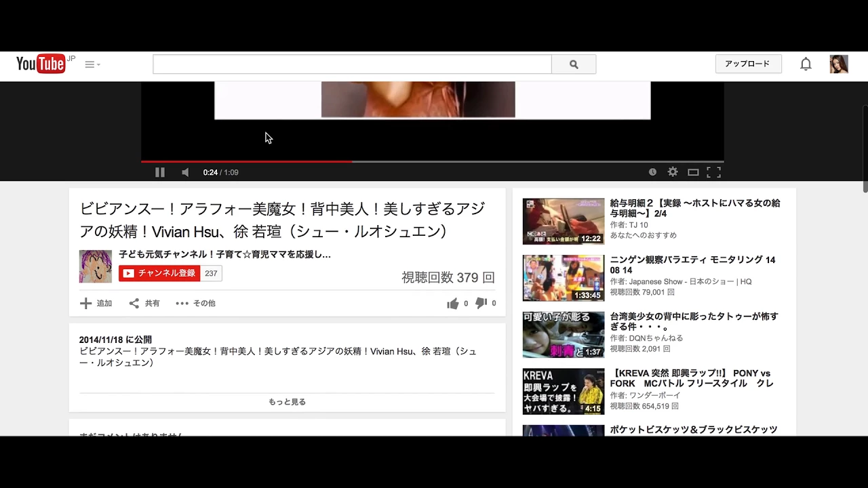This screenshot has height=488, width=868.
Task: Click 作者: ワンダーボーイ author text
Action: (645, 395)
